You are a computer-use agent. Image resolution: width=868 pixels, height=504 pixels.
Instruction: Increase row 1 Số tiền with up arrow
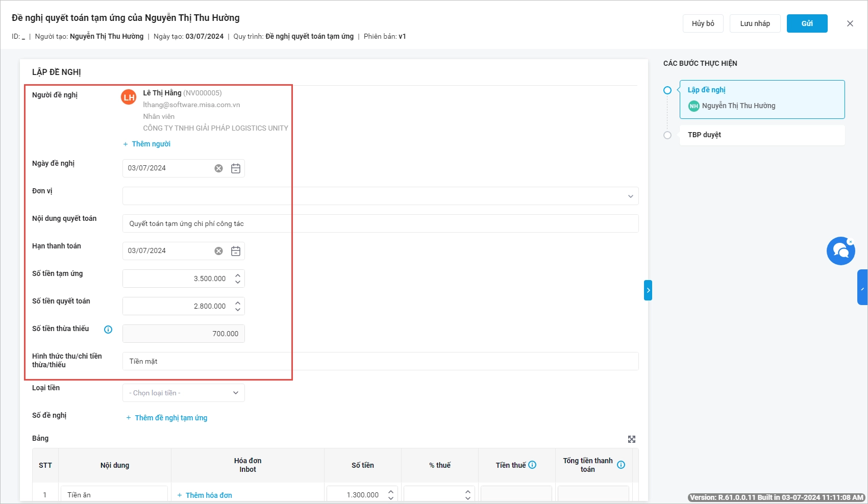(391, 492)
